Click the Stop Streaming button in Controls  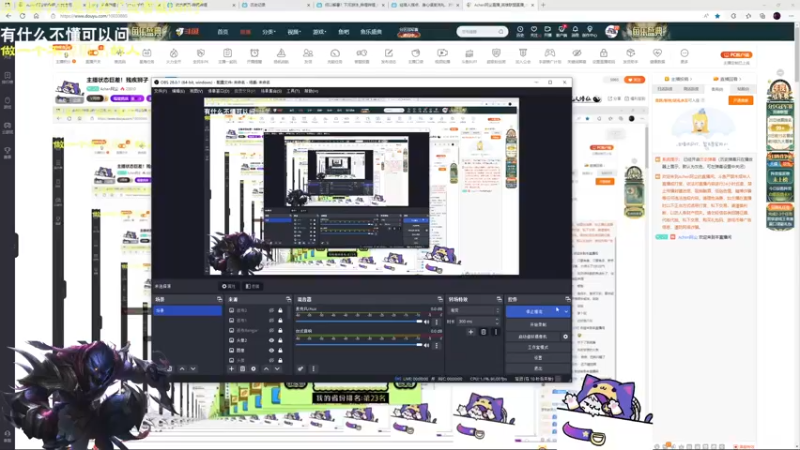coord(534,311)
